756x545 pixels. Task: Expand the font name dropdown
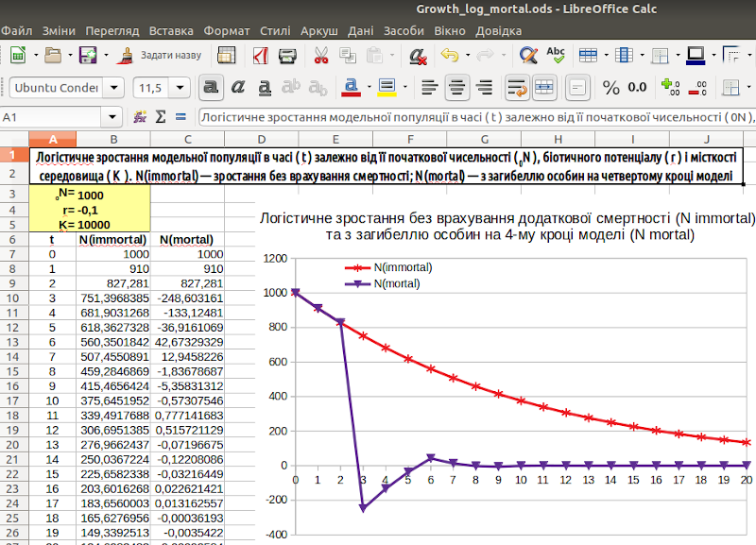tap(115, 88)
